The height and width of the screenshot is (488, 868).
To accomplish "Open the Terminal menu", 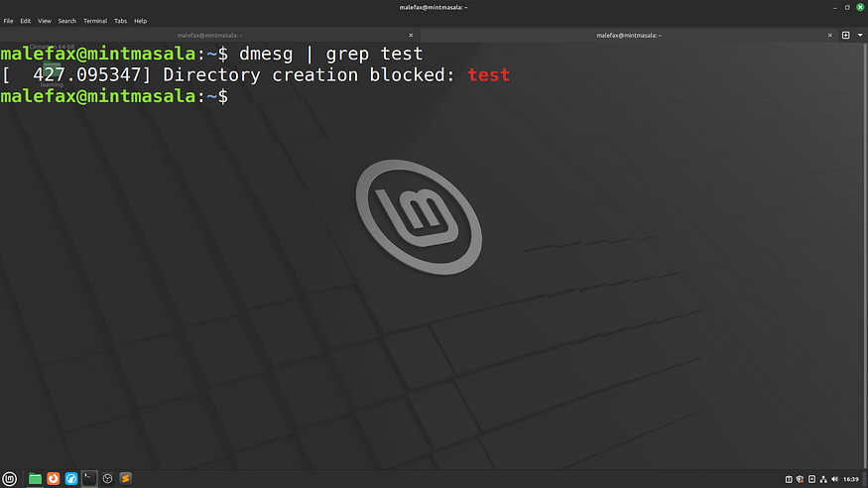I will pos(95,21).
